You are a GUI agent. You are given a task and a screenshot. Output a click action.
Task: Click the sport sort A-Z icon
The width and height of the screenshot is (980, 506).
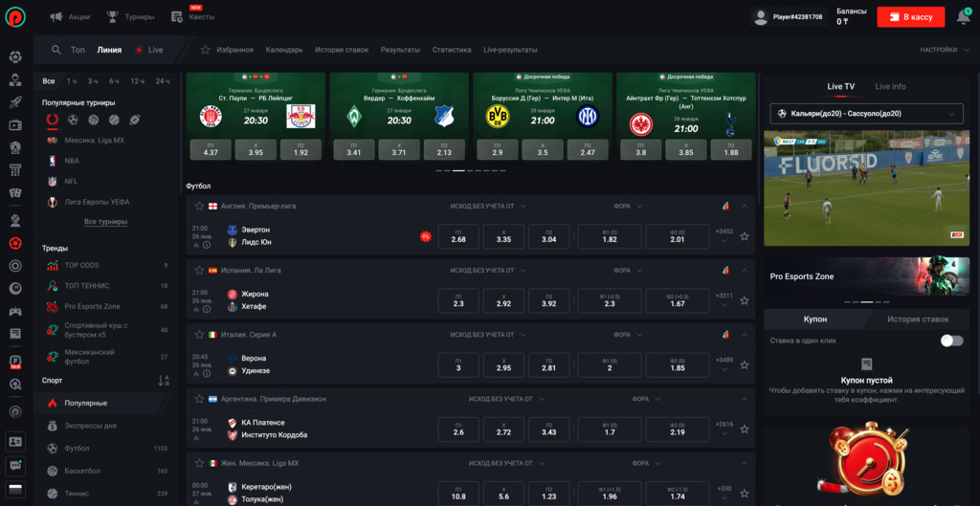163,381
